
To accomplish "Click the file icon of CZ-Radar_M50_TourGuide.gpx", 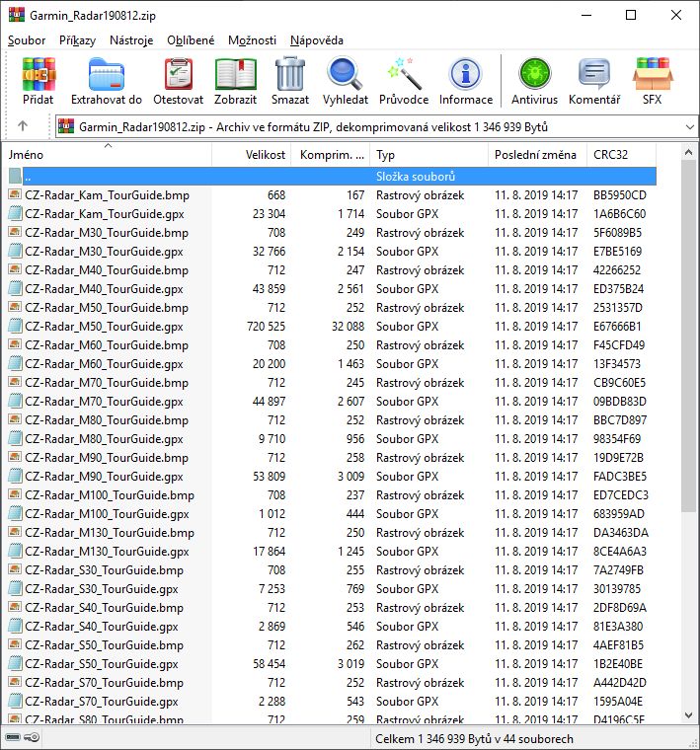I will pyautogui.click(x=15, y=326).
